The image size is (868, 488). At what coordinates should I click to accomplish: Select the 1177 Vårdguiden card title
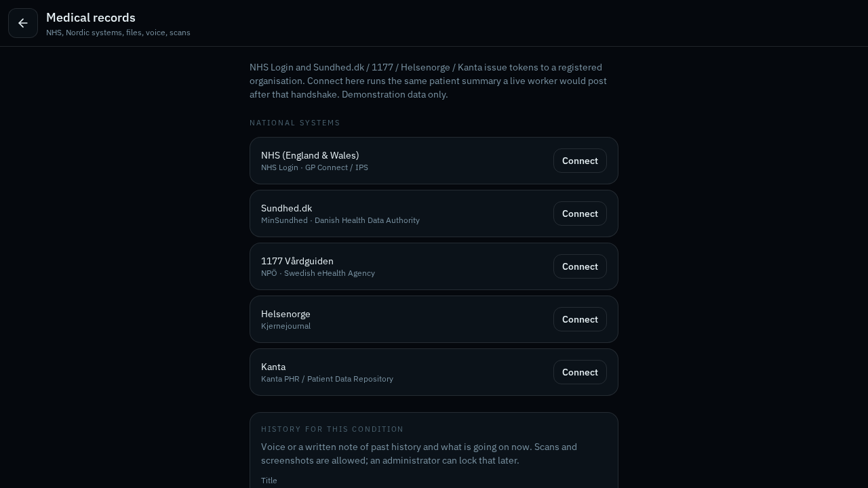(297, 261)
